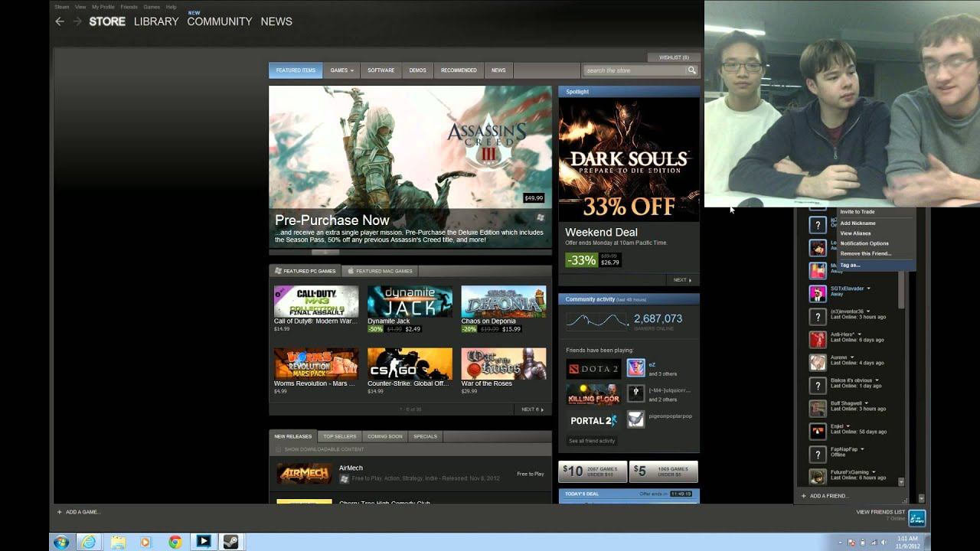
Task: Expand Buff Shagwell's options arrow
Action: click(867, 403)
